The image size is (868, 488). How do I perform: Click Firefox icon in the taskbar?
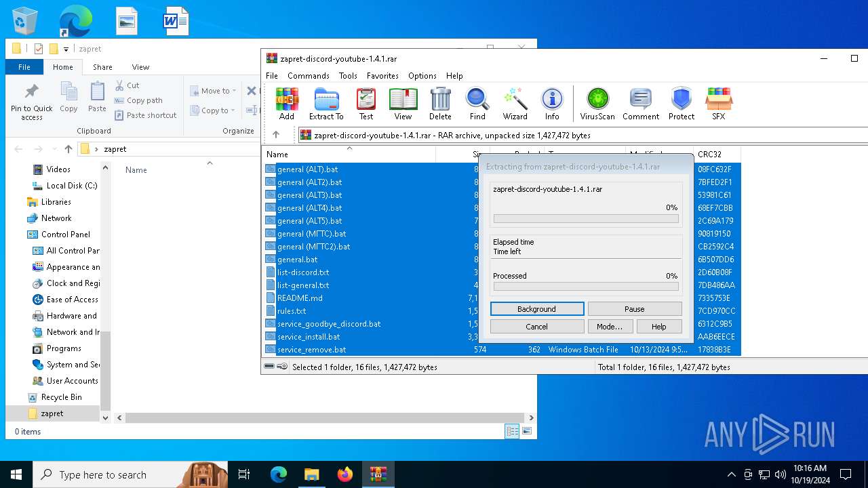(345, 474)
